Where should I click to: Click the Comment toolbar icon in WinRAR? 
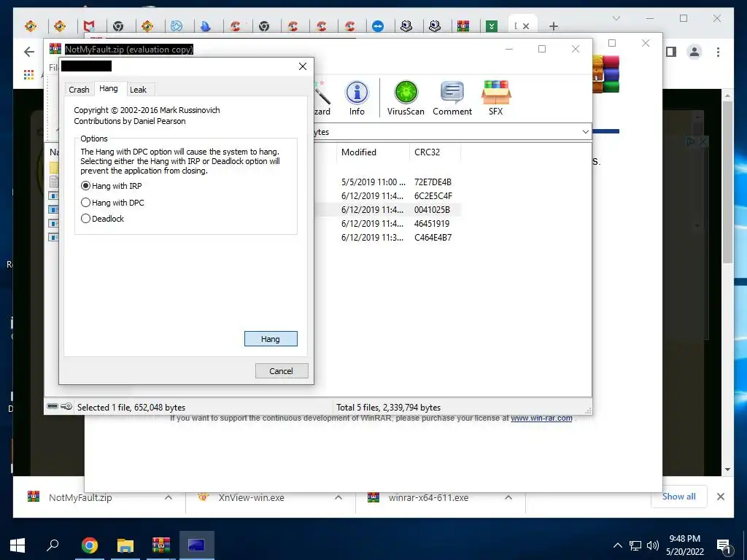point(452,98)
